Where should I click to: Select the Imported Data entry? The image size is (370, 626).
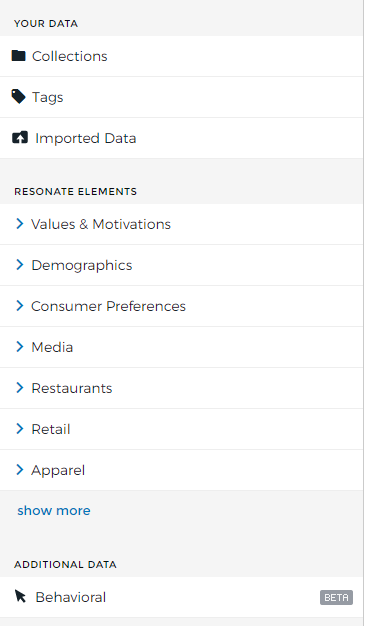coord(181,138)
